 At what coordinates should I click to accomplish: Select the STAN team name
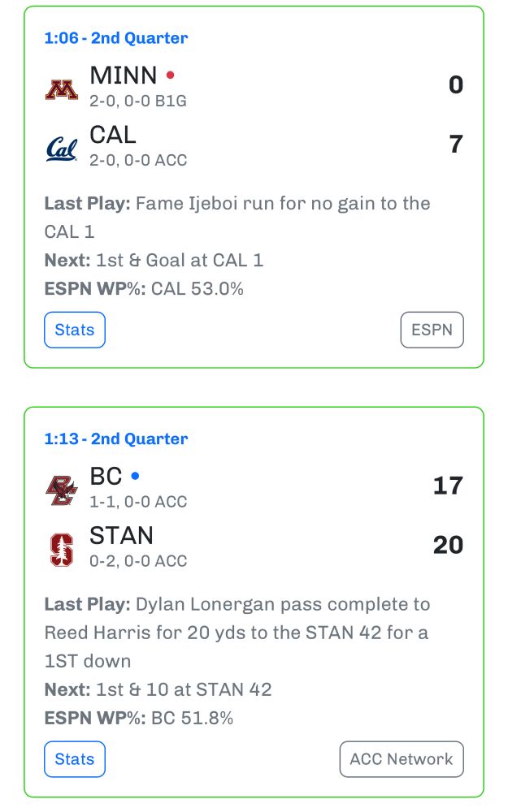(x=121, y=535)
